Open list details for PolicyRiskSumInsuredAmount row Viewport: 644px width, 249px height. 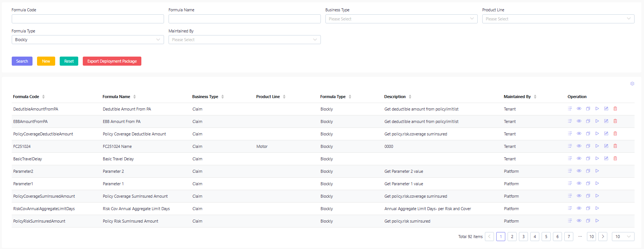pyautogui.click(x=570, y=221)
